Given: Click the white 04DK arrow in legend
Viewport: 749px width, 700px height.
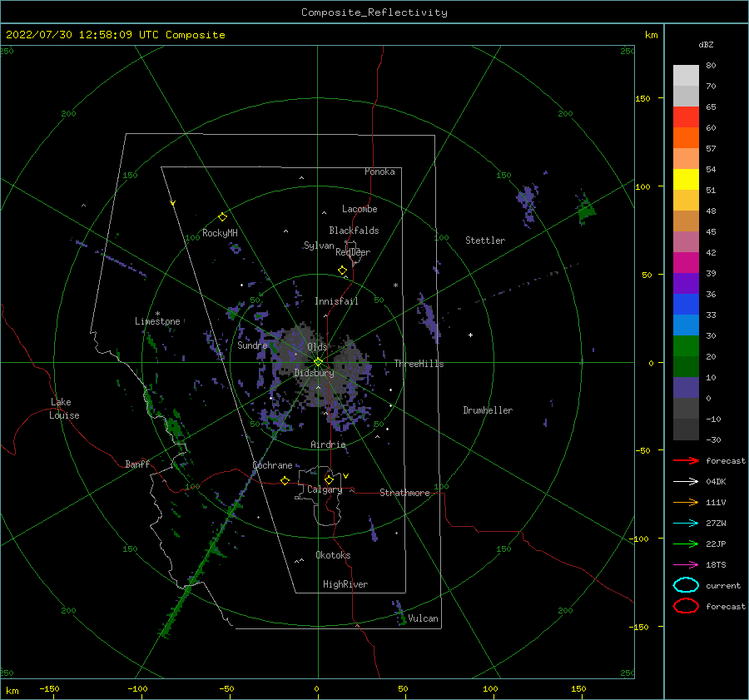Looking at the screenshot, I should (x=686, y=482).
